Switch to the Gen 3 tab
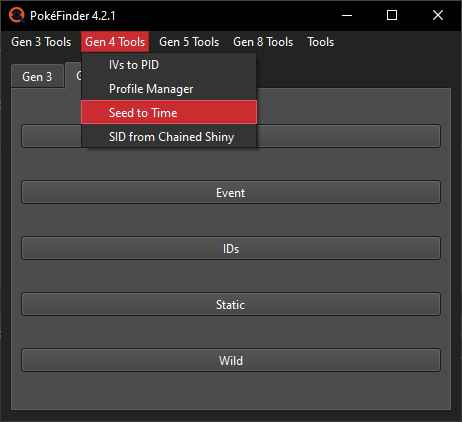Screen dimensions: 462x422 click(37, 77)
